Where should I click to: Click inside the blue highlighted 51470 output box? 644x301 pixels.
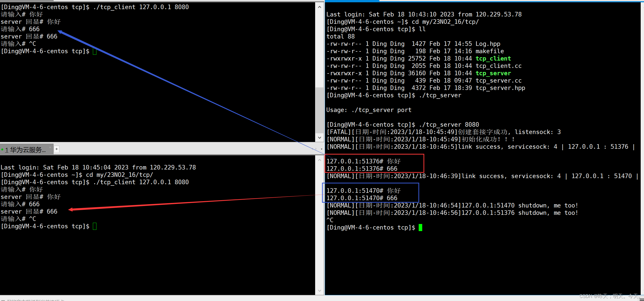370,194
